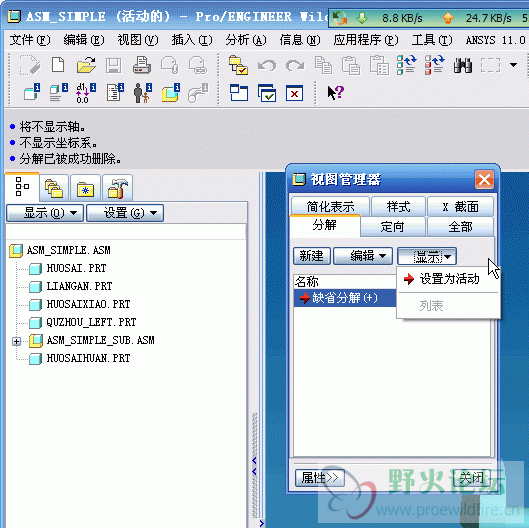529x528 pixels.
Task: Open the 视图(V) menu
Action: pos(138,40)
